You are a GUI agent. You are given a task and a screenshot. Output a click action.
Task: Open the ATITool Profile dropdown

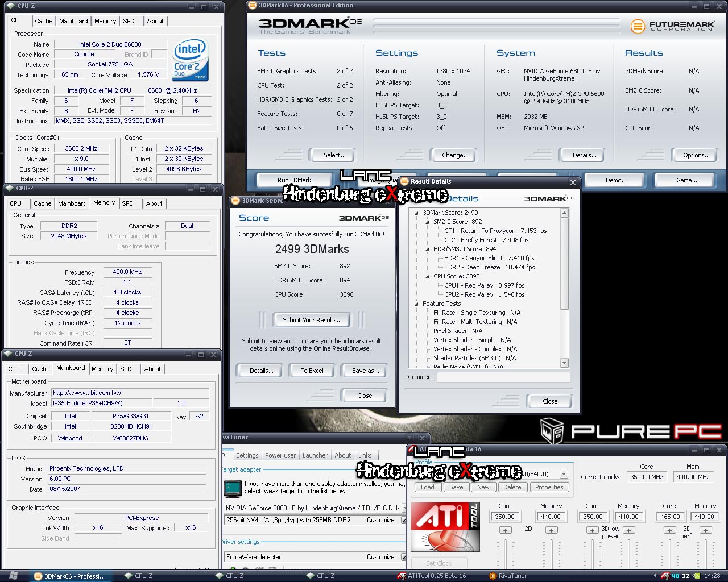point(564,474)
